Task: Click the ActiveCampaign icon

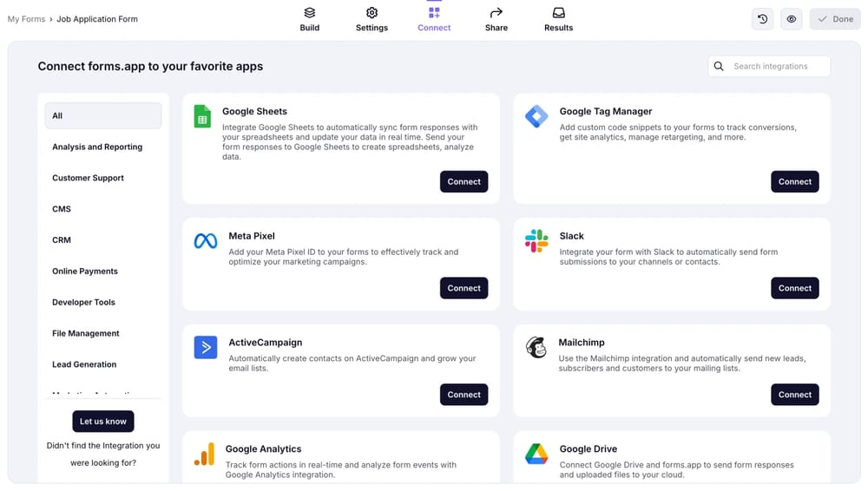Action: [x=206, y=348]
